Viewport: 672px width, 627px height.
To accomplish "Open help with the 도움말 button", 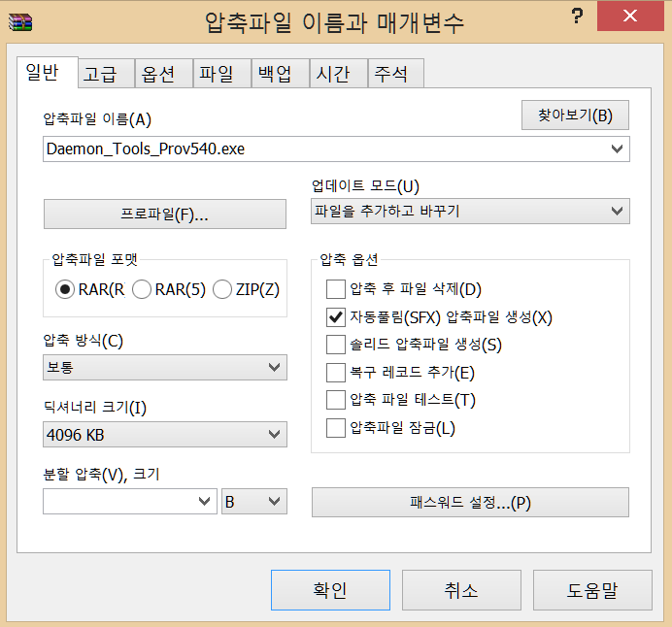I will click(x=592, y=590).
